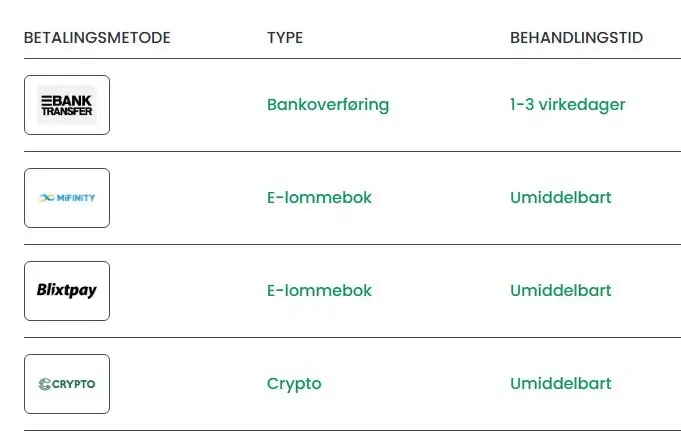Screen dimensions: 681x442
Task: Click the MIFINITY wordmark text
Action: (x=76, y=198)
